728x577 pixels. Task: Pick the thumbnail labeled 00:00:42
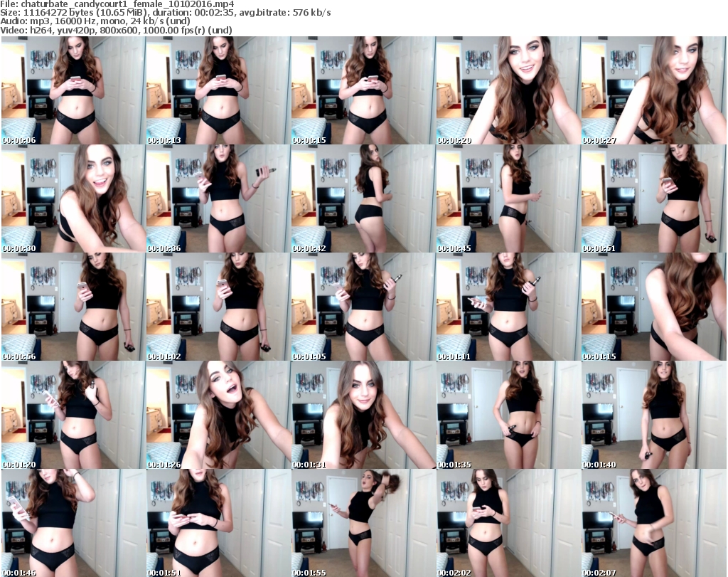tap(363, 198)
